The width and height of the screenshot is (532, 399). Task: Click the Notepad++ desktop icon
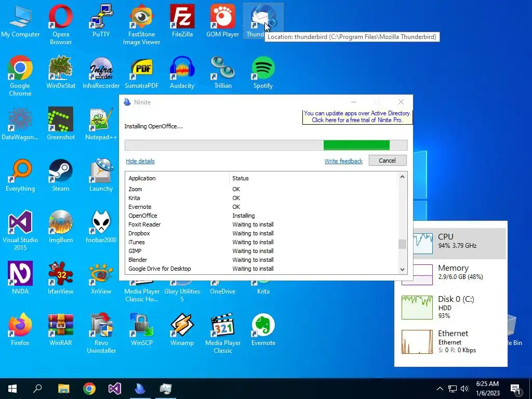(101, 124)
